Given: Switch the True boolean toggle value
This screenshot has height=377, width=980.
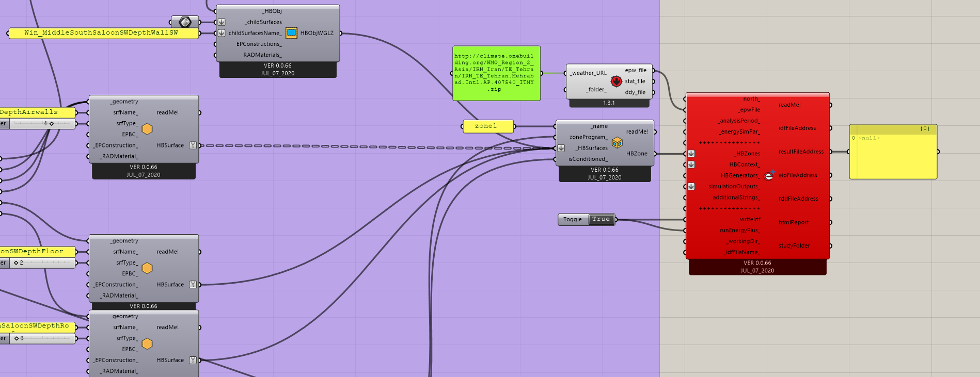Looking at the screenshot, I should coord(600,220).
